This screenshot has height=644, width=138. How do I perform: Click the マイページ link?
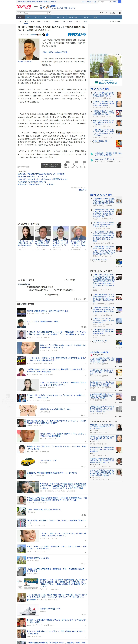tap(103, 13)
